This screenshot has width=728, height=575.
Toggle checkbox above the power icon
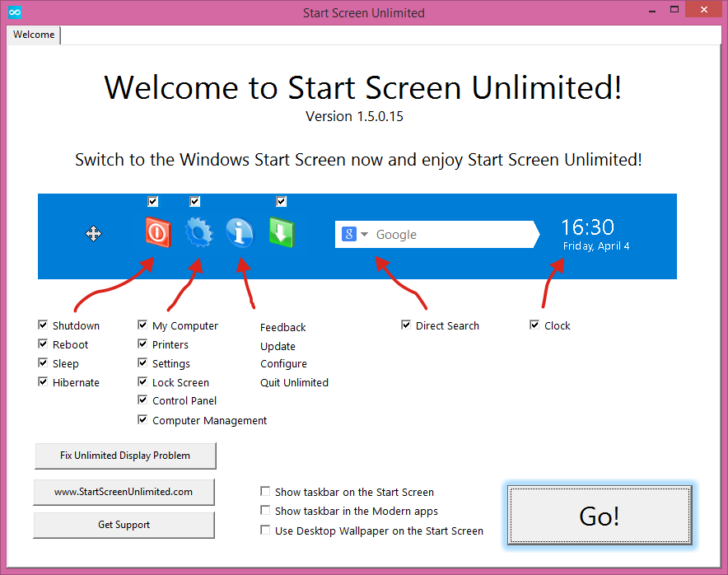tap(152, 201)
